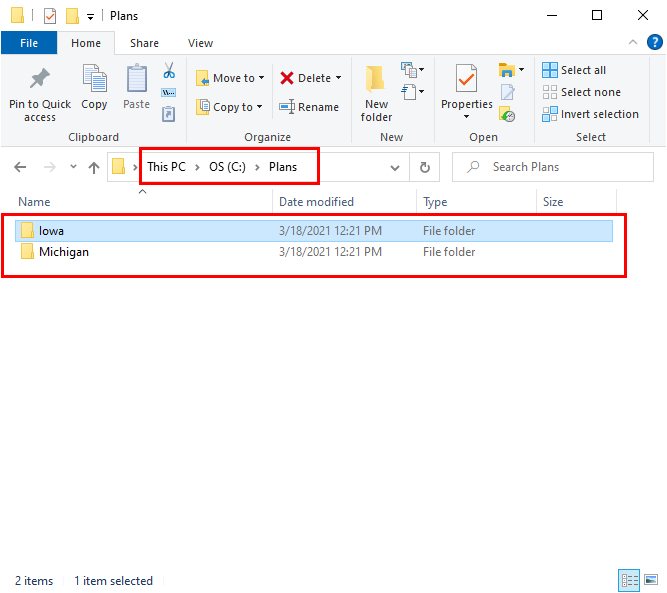Switch to the View ribbon tab
Image resolution: width=667 pixels, height=593 pixels.
pos(200,43)
